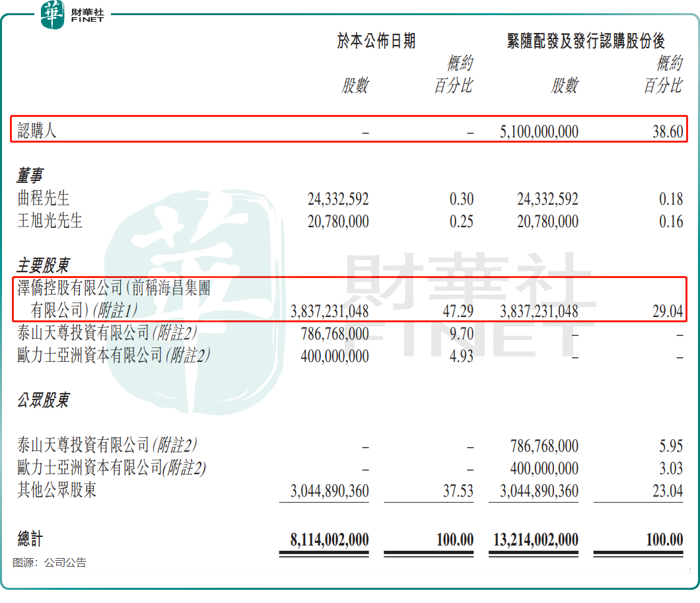Click 0.30 percentage for 曲程先生
Image resolution: width=700 pixels, height=603 pixels.
[462, 199]
